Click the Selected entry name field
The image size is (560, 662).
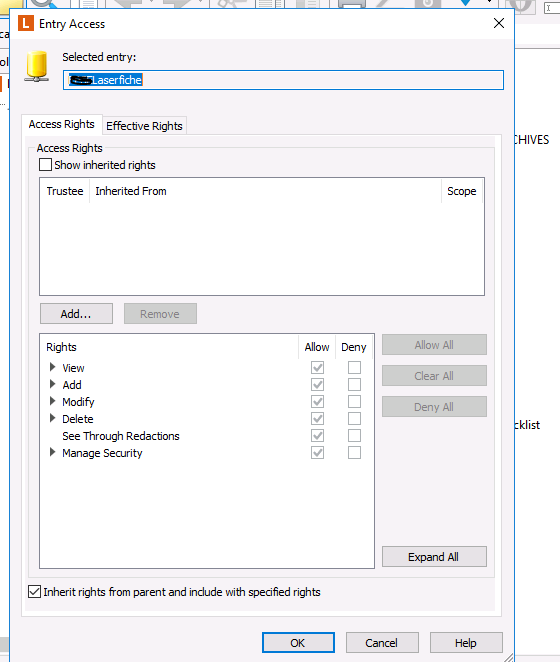tap(283, 80)
